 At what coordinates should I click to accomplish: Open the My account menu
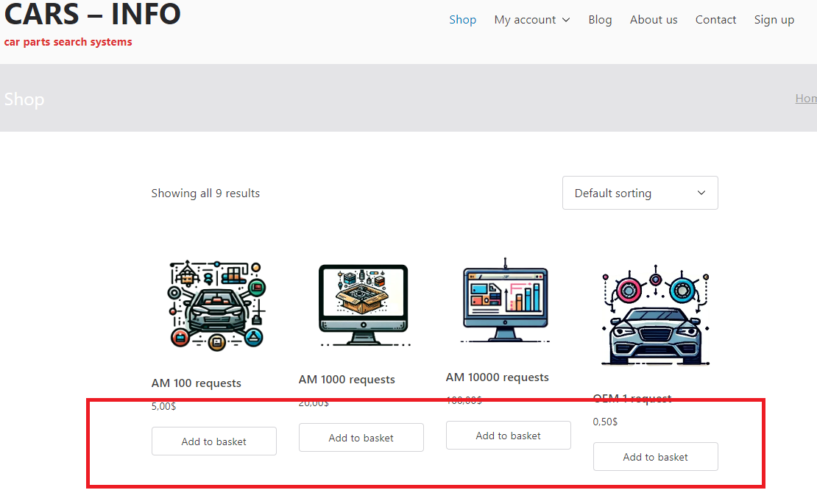(x=525, y=20)
